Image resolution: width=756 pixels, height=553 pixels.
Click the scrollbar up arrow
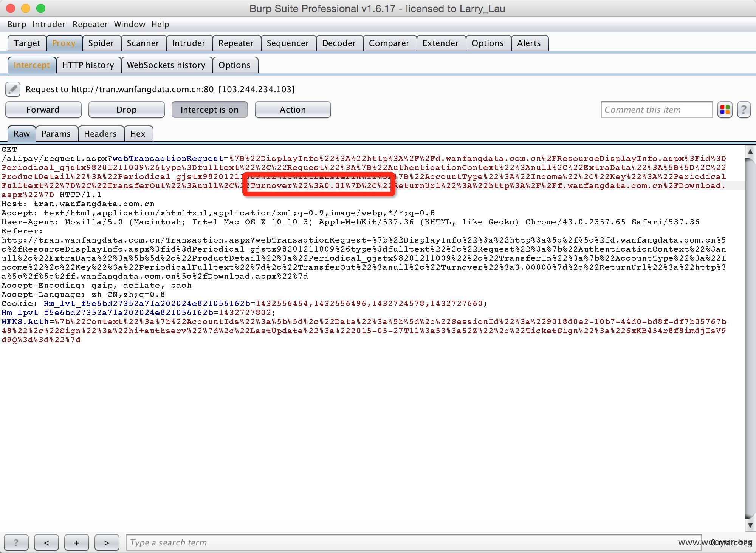[x=750, y=152]
